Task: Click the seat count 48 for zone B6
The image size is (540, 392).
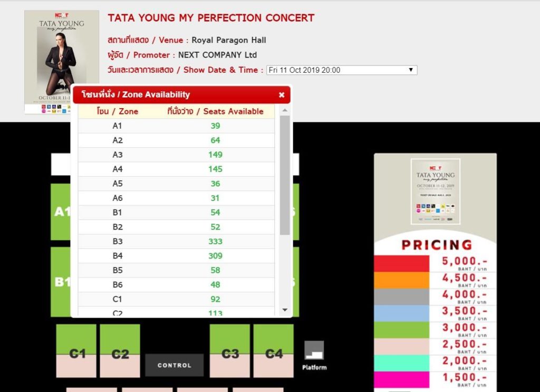Action: [215, 285]
